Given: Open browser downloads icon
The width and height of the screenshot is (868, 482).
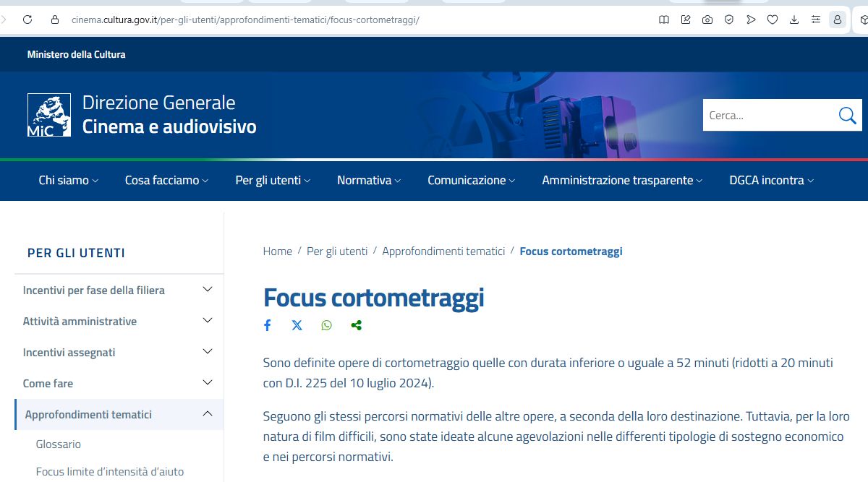Looking at the screenshot, I should [794, 20].
